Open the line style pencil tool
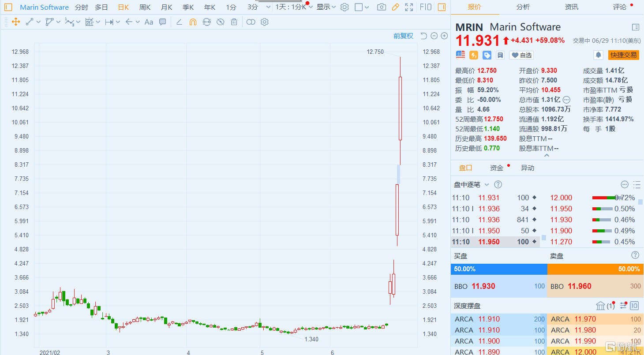The image size is (644, 355). [x=179, y=22]
